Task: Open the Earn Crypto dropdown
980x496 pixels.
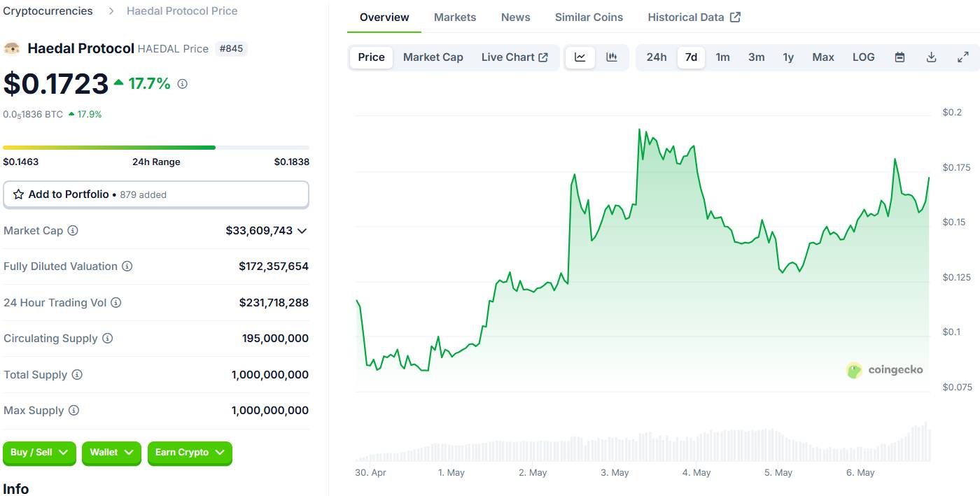Action: (190, 453)
